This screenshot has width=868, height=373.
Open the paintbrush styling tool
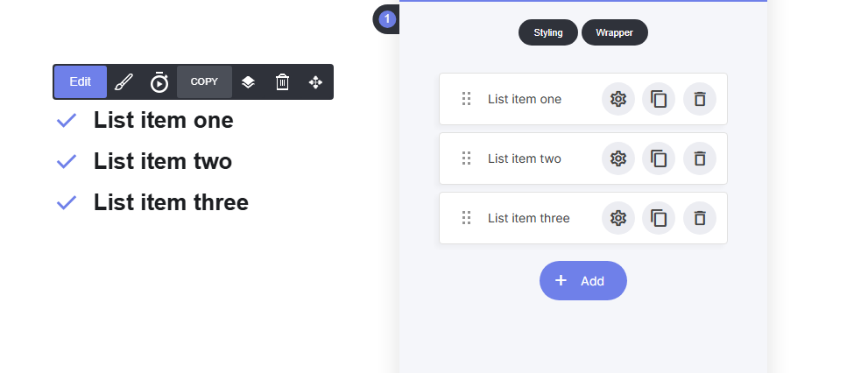click(x=123, y=82)
